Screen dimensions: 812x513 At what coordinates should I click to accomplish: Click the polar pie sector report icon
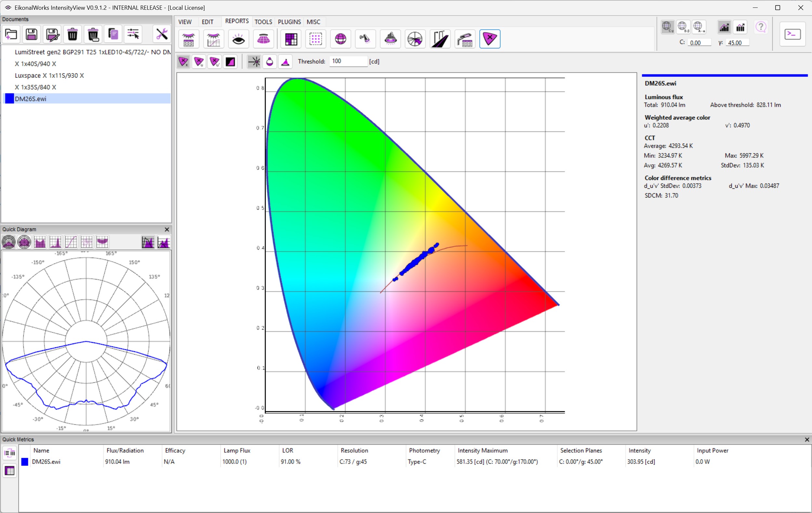pos(415,39)
